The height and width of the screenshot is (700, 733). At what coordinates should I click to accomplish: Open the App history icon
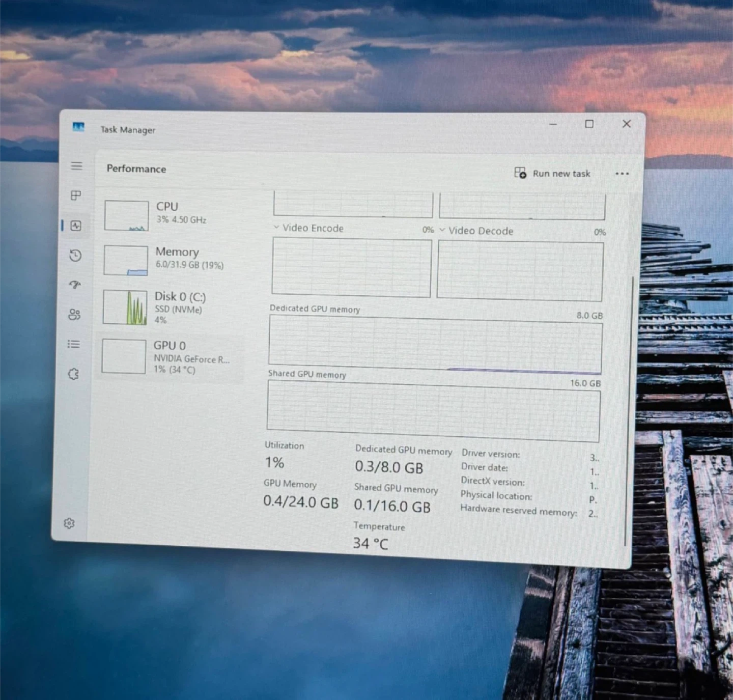click(x=75, y=256)
